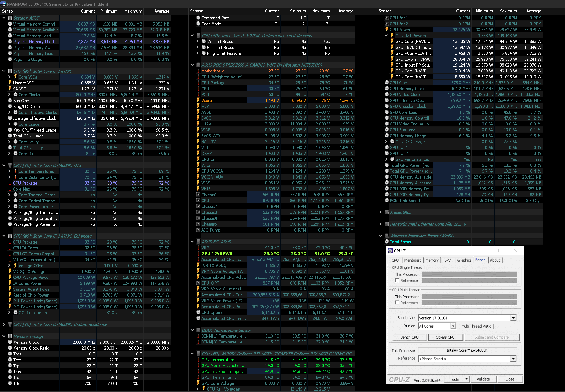Click the GPU Fan1 RPM fan icon
565x392 pixels.
coord(387,18)
